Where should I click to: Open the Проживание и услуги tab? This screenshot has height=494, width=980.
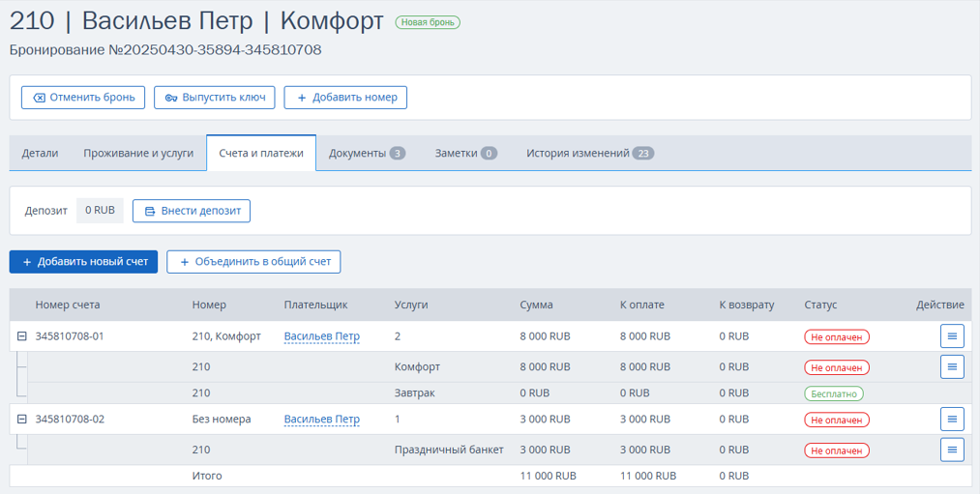click(138, 153)
